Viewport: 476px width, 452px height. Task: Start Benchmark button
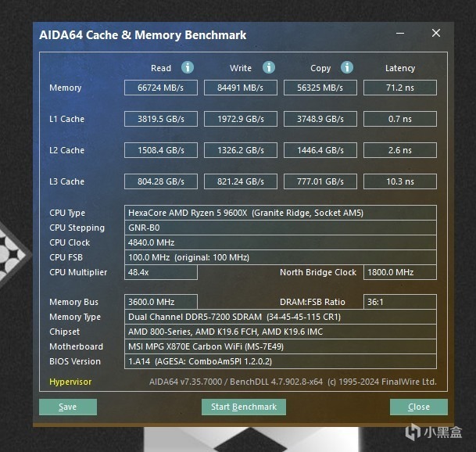(x=244, y=407)
